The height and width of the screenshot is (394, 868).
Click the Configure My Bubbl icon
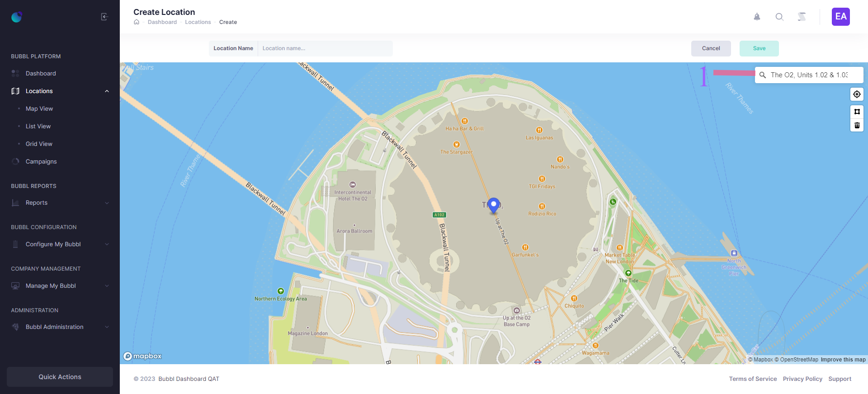(15, 244)
